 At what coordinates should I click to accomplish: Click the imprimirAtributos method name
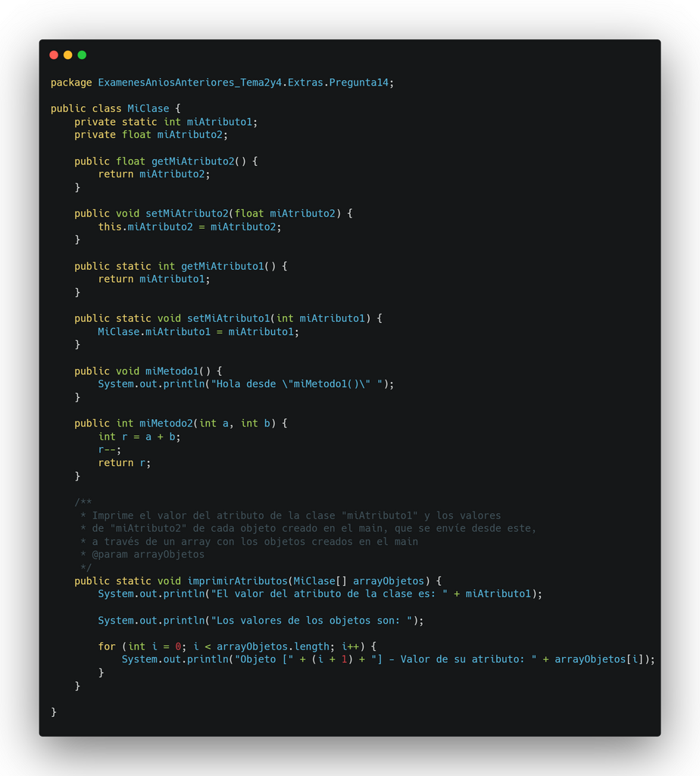pyautogui.click(x=237, y=581)
